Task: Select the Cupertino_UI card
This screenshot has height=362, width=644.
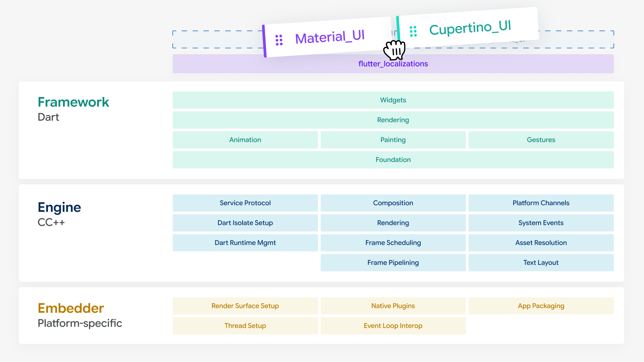Action: point(468,28)
